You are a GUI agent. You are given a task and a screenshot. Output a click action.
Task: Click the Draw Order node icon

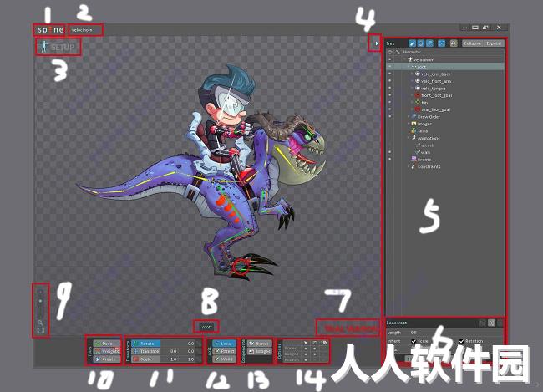[414, 116]
